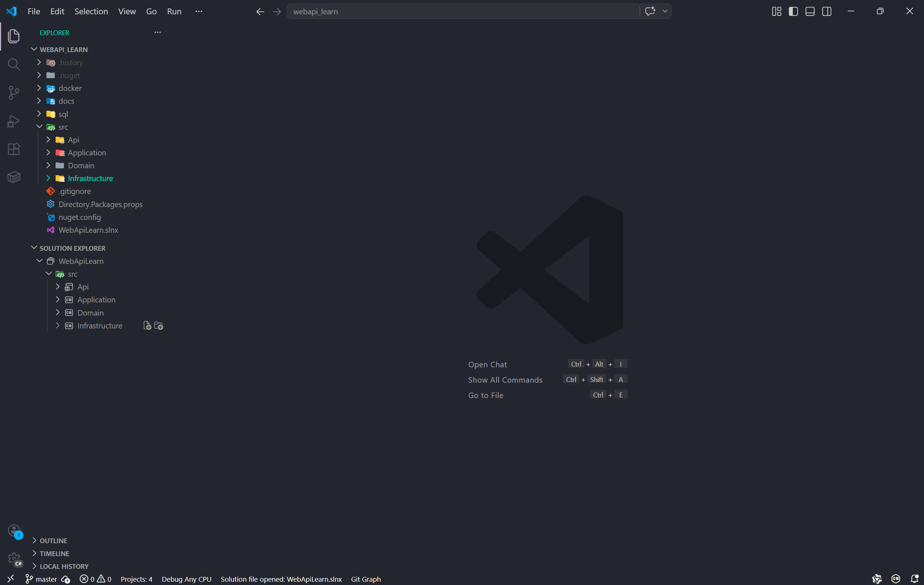Screen dimensions: 924x585
Task: Click the C# hexagon icon in the status bar
Action: pyautogui.click(x=896, y=579)
